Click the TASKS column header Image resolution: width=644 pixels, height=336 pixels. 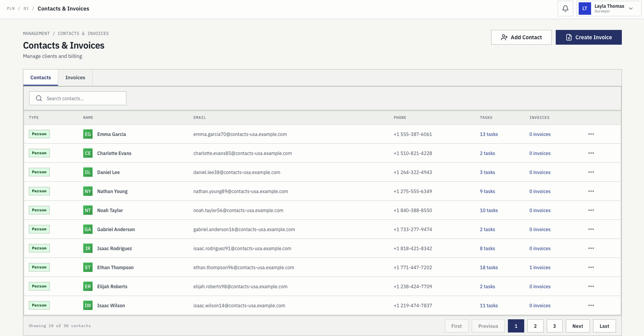click(x=486, y=118)
